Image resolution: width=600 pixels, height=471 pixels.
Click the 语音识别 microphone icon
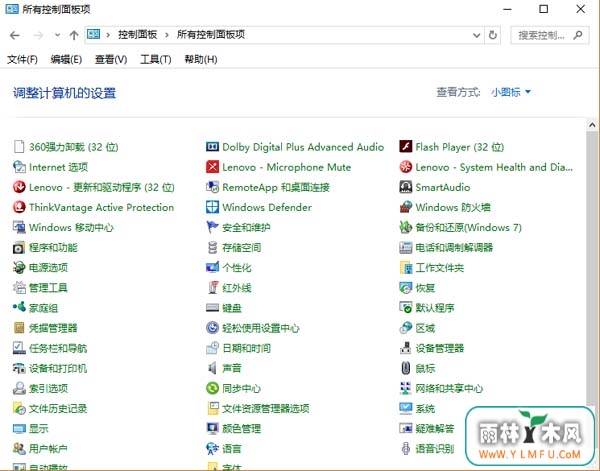[x=406, y=448]
